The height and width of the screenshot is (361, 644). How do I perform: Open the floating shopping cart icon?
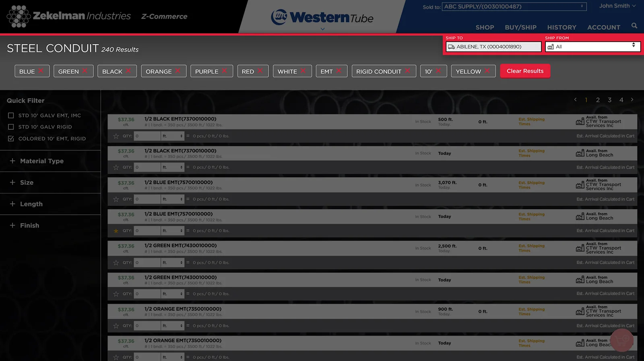tap(621, 340)
